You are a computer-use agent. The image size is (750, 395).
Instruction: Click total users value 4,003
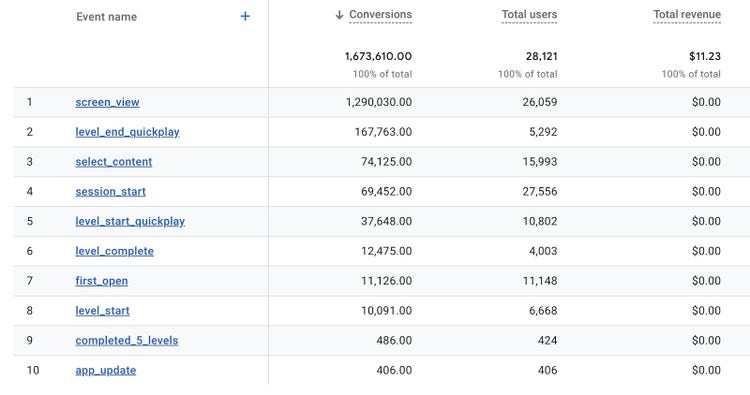[x=543, y=251]
